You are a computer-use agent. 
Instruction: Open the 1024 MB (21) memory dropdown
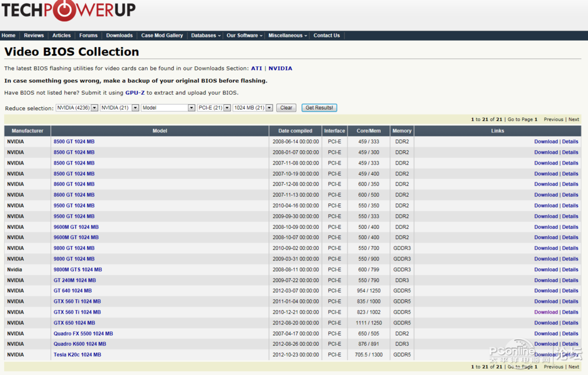[x=253, y=108]
